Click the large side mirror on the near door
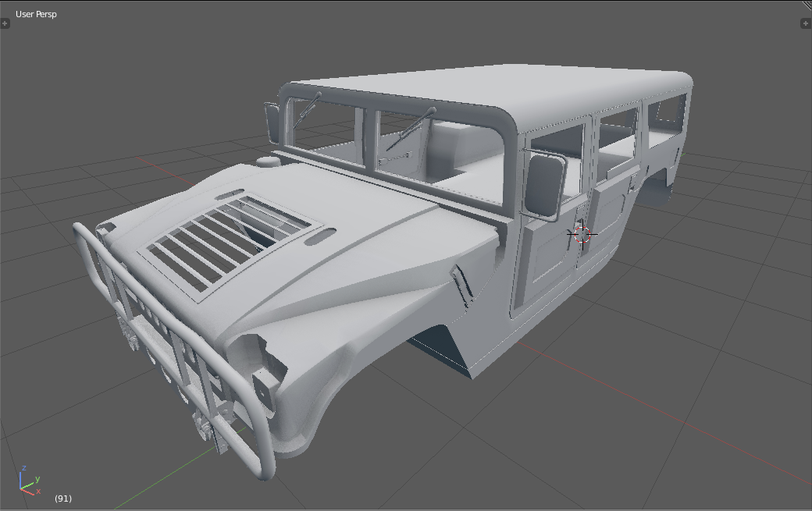The width and height of the screenshot is (812, 511). click(543, 185)
